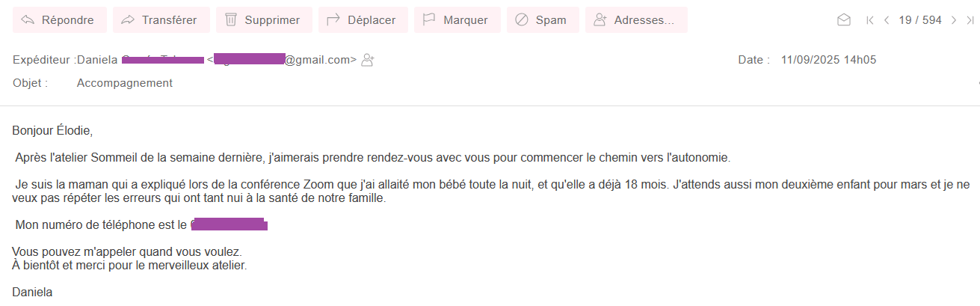This screenshot has height=306, width=980.
Task: Click the sender's gmail.com address
Action: pos(286,60)
